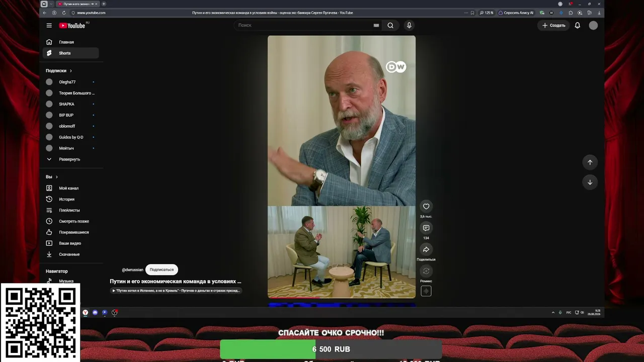Click the Подписаться button
644x362 pixels.
coord(162,270)
